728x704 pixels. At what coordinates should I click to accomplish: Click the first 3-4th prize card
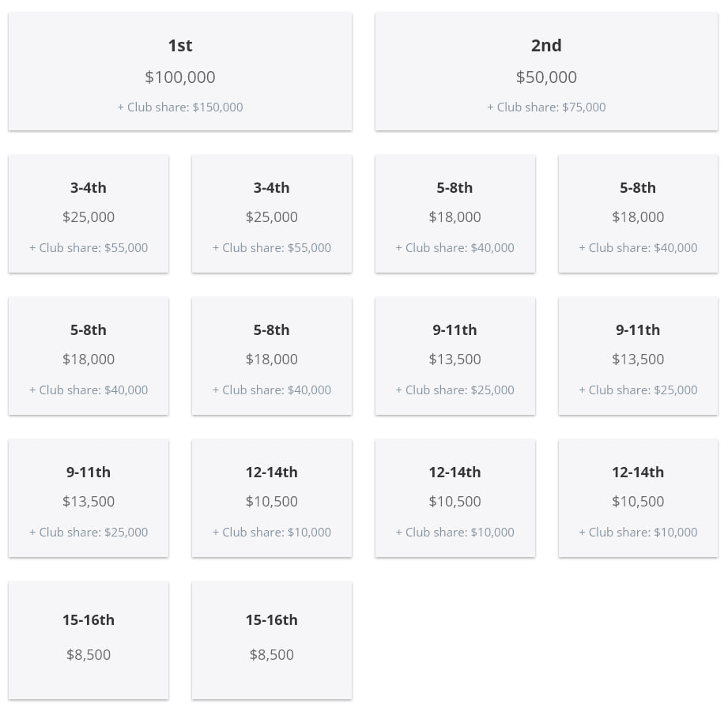pyautogui.click(x=89, y=214)
